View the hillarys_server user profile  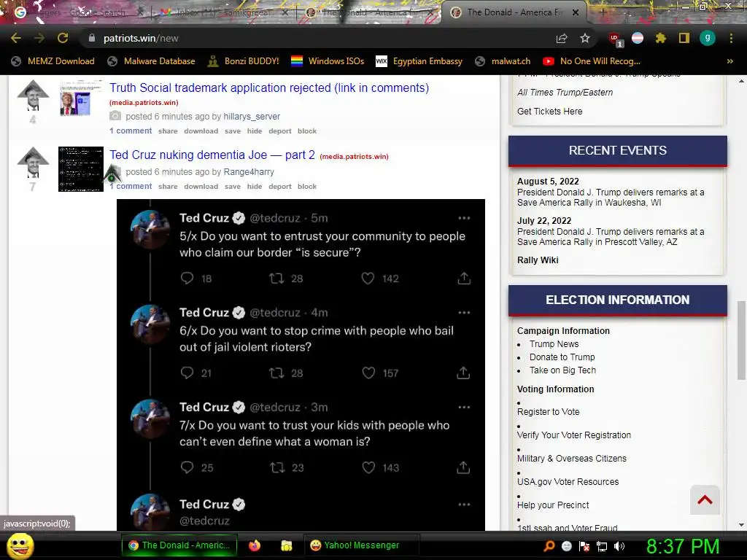click(x=252, y=116)
